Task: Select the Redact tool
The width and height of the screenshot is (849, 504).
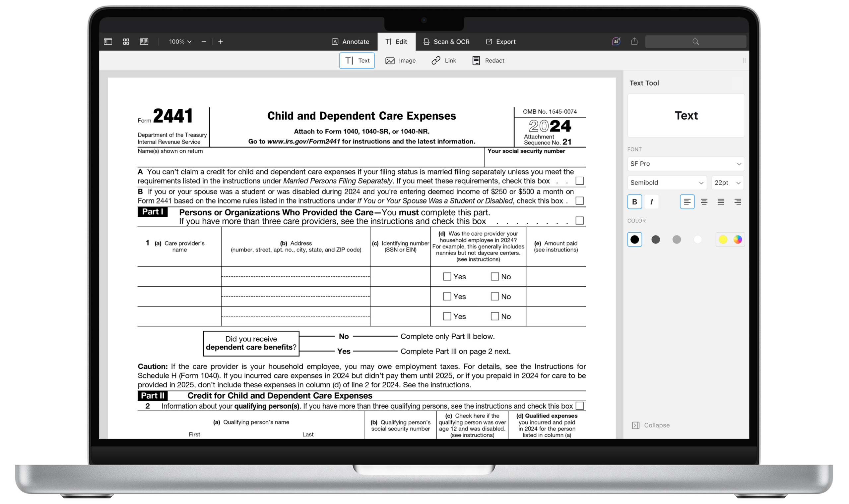Action: tap(488, 60)
